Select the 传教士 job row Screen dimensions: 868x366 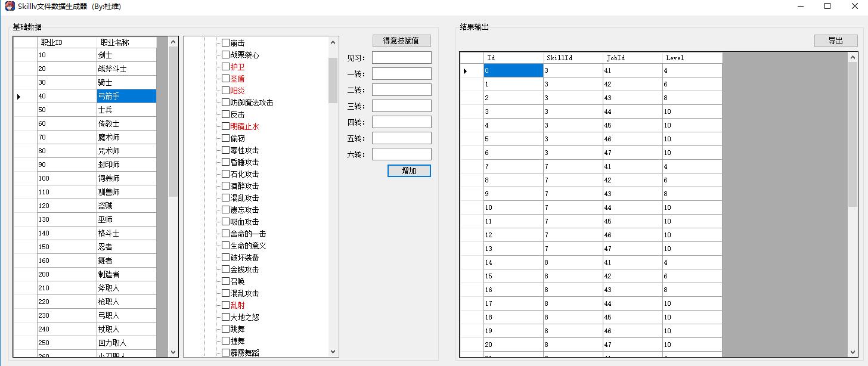click(x=85, y=123)
